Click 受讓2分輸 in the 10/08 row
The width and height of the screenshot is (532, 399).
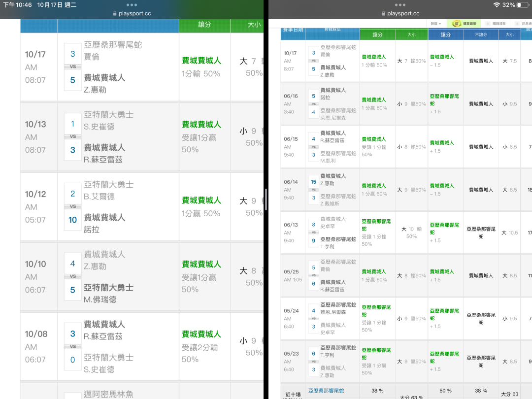coord(200,347)
